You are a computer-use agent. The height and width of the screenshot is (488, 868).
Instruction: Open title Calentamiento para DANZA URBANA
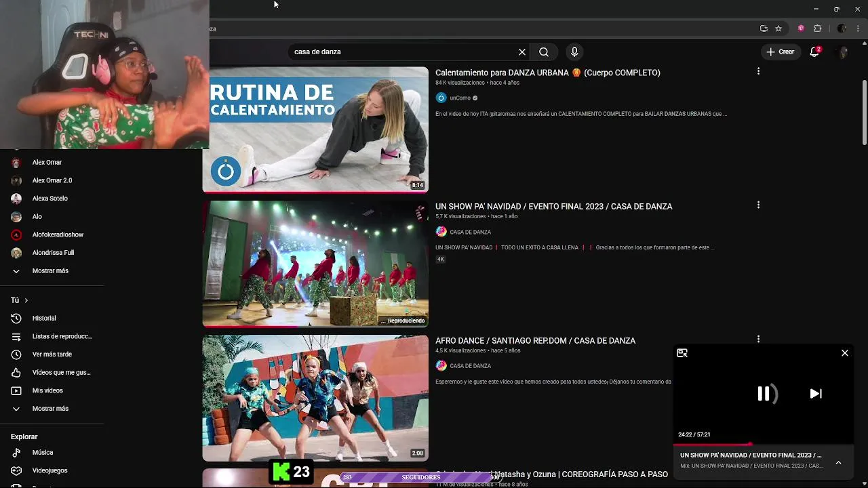click(547, 73)
